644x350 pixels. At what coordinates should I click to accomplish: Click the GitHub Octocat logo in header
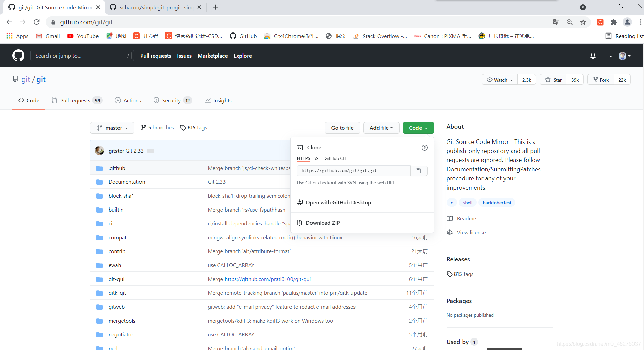(x=18, y=56)
